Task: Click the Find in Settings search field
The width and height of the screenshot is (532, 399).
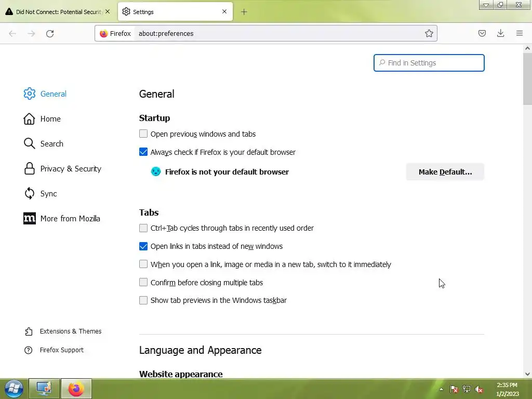Action: coord(429,63)
